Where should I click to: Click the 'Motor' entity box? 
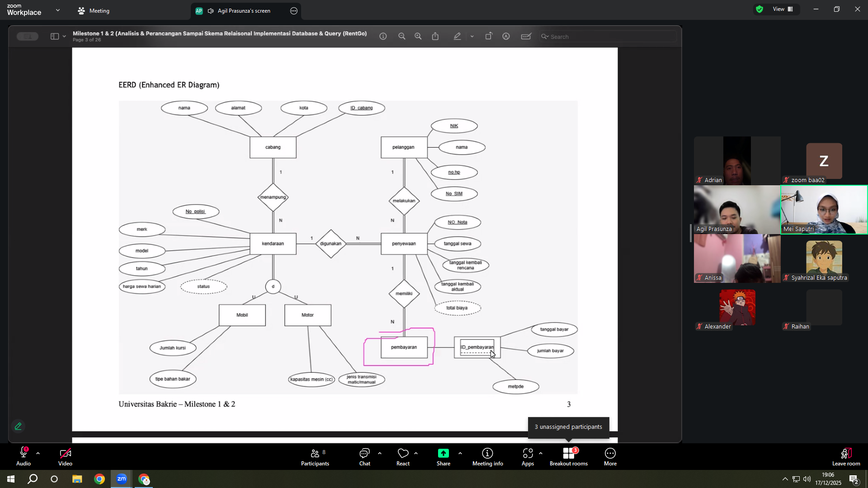coord(308,315)
